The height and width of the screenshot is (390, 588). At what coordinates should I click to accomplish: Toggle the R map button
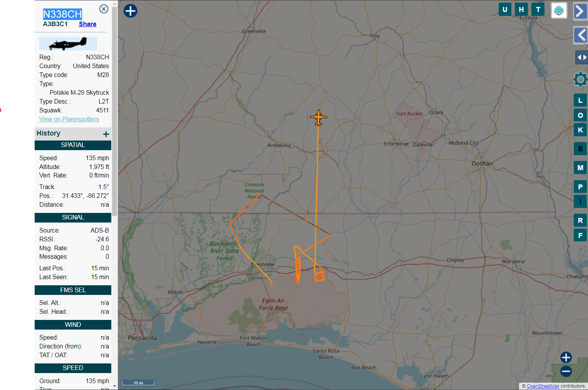[580, 220]
